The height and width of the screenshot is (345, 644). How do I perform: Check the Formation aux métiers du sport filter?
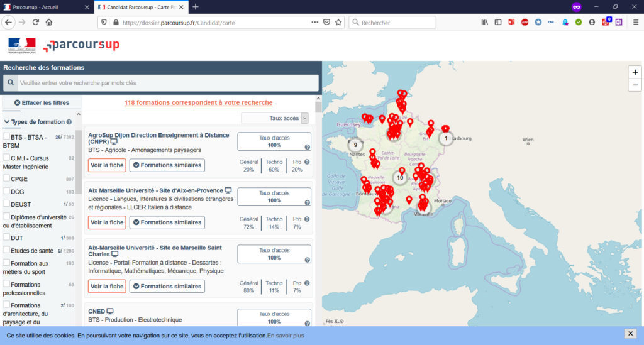[x=6, y=263]
